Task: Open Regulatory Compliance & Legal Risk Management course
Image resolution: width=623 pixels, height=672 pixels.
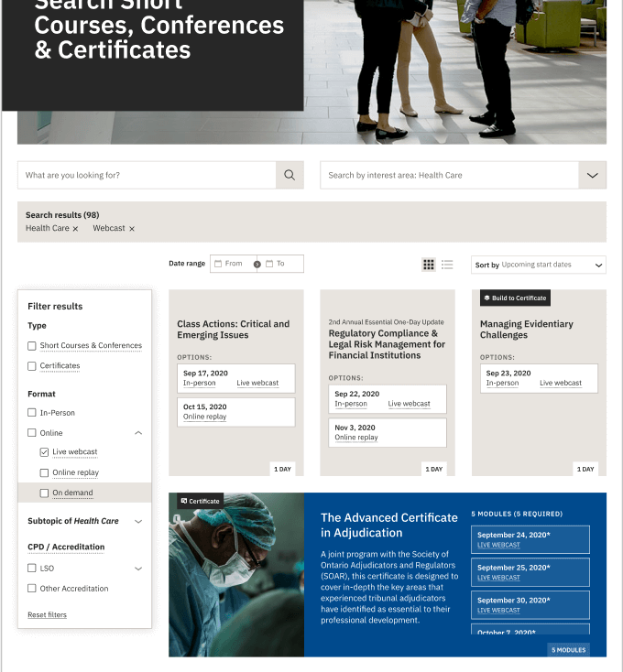Action: click(x=387, y=344)
